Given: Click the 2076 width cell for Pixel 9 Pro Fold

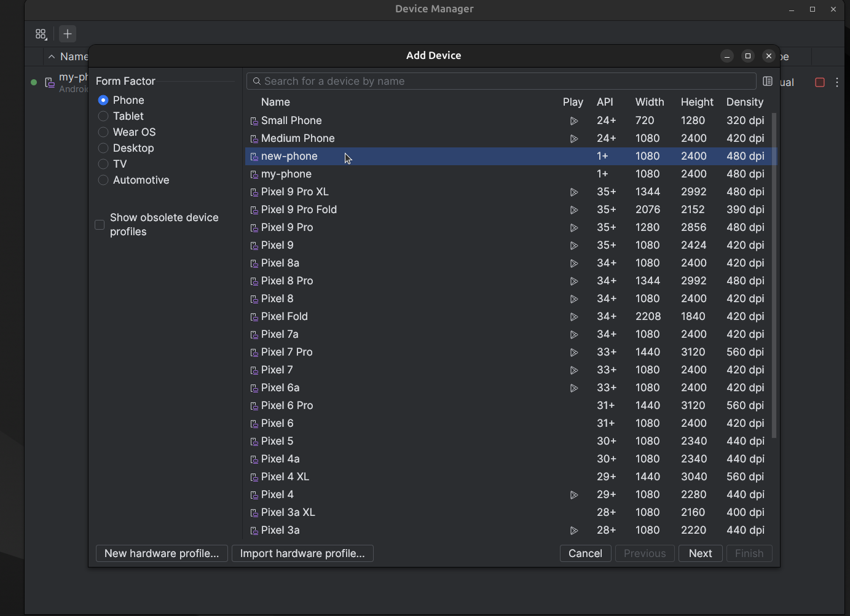Looking at the screenshot, I should click(x=648, y=209).
